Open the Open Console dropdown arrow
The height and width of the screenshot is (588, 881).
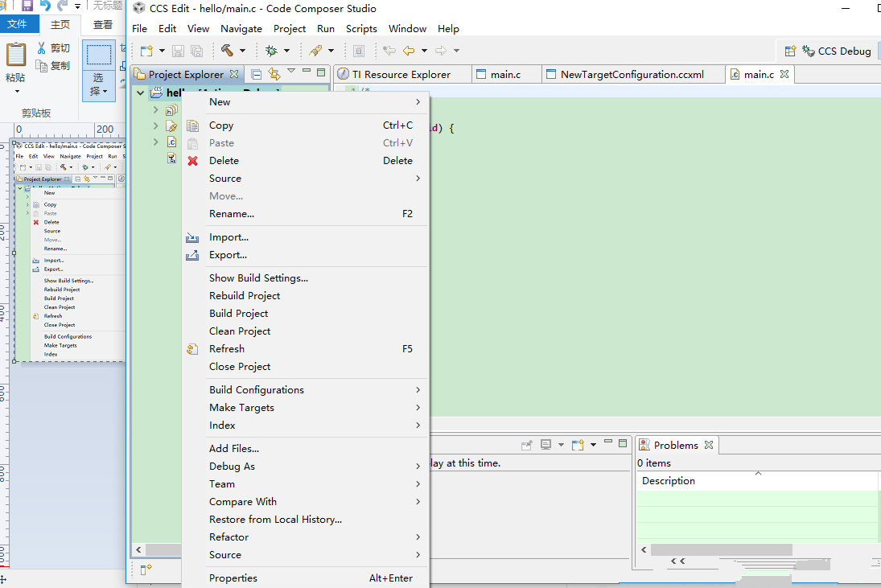[x=593, y=446]
